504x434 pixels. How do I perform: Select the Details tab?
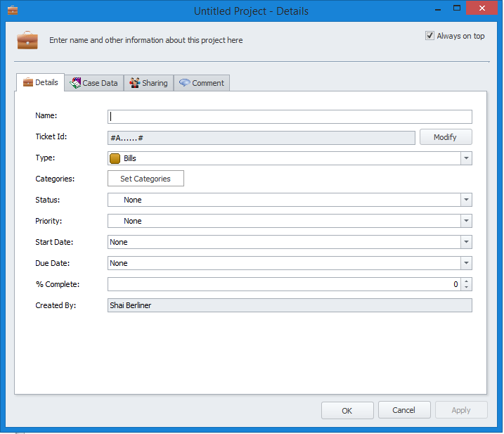(40, 83)
